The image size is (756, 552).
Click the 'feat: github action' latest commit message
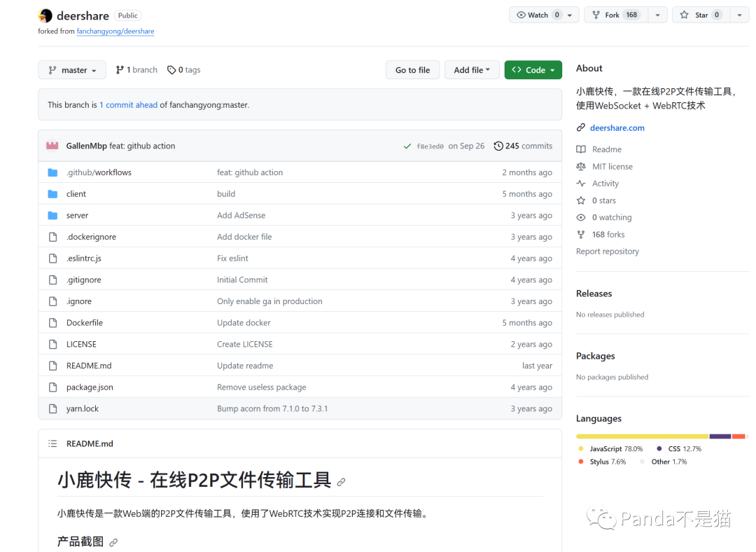pos(142,146)
